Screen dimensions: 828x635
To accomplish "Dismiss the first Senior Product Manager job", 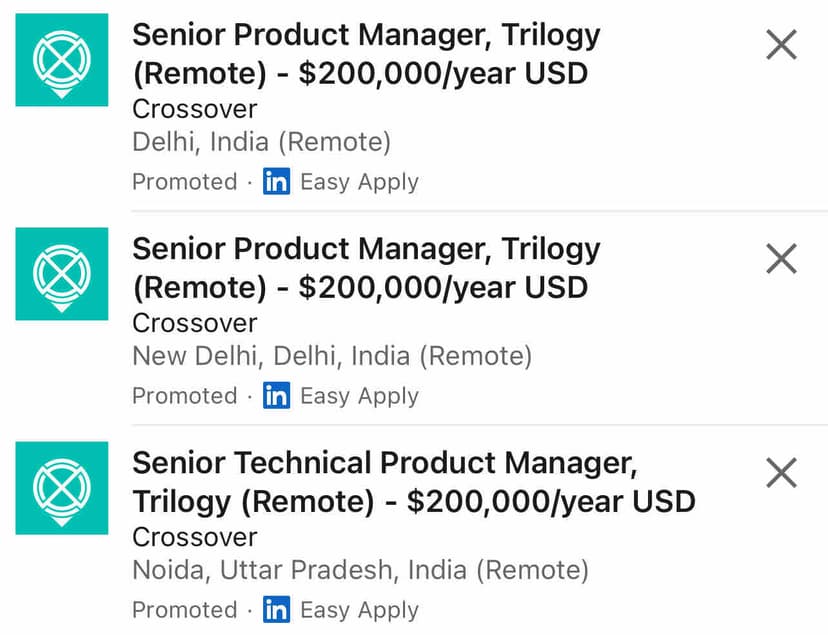I will point(781,45).
